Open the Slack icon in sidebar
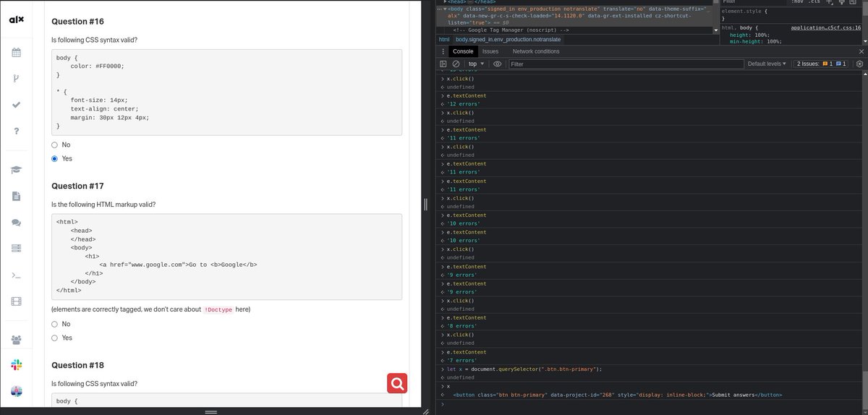Image resolution: width=868 pixels, height=415 pixels. pos(16,365)
